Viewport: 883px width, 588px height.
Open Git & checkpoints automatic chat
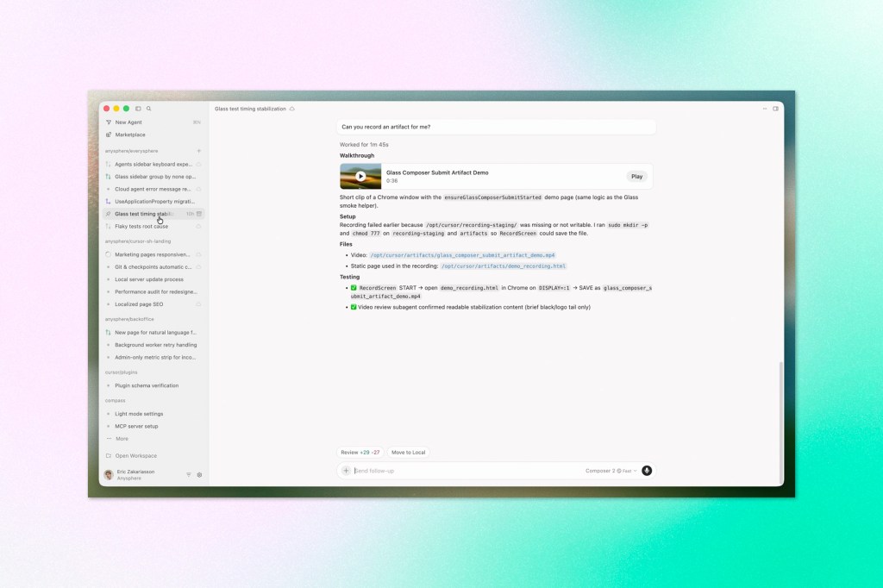click(x=153, y=267)
